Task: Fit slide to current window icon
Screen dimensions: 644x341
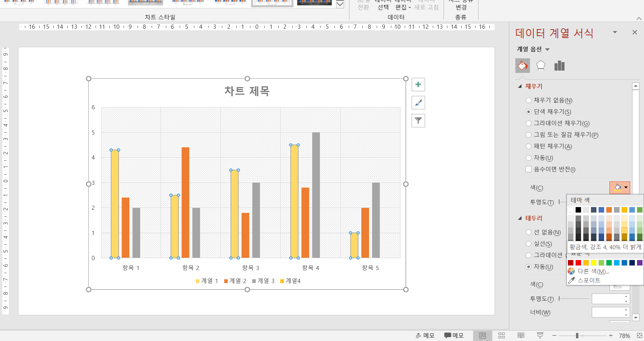Action: (639, 336)
